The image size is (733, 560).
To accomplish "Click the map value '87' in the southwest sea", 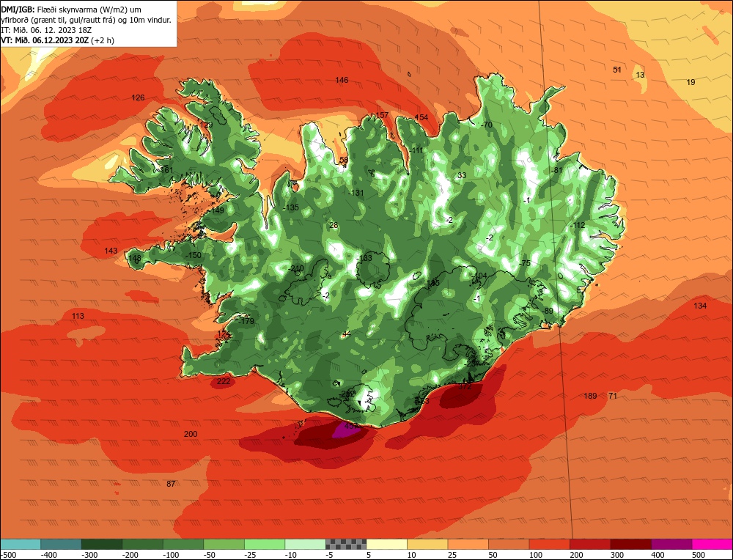I will click(x=171, y=484).
